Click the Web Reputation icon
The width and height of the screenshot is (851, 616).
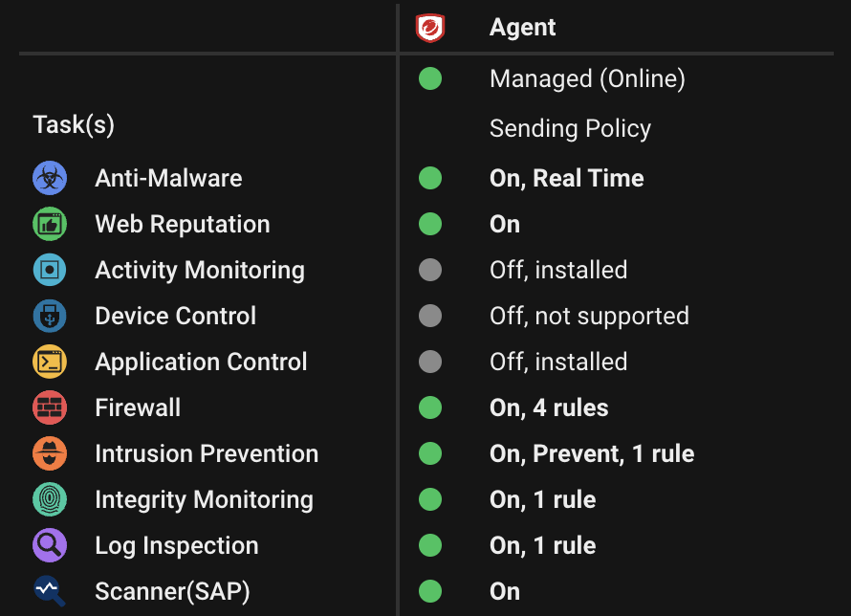(50, 224)
